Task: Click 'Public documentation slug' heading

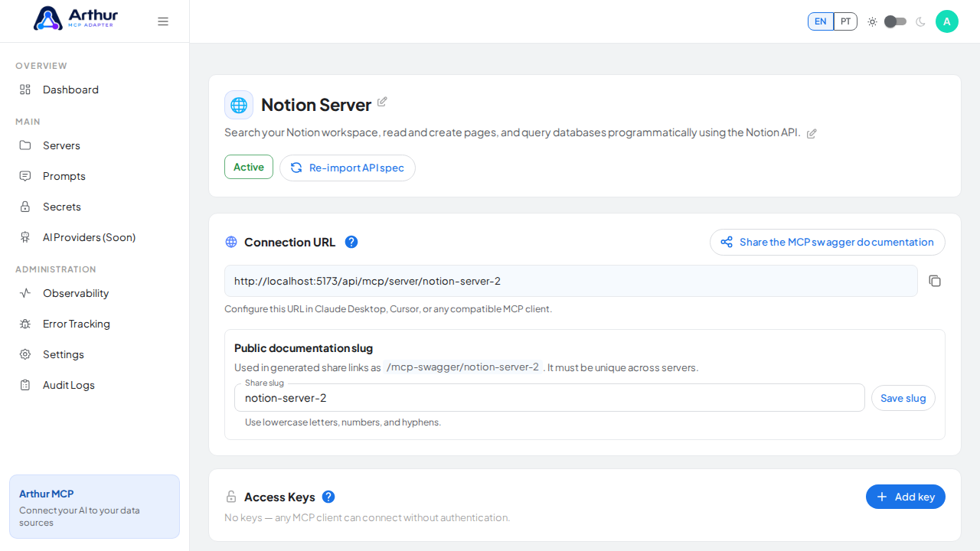Action: pos(303,348)
